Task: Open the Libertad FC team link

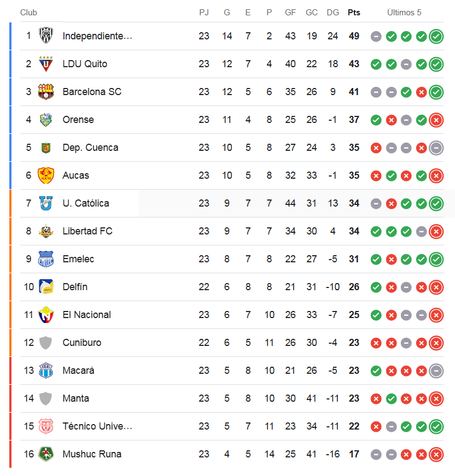Action: (x=87, y=231)
